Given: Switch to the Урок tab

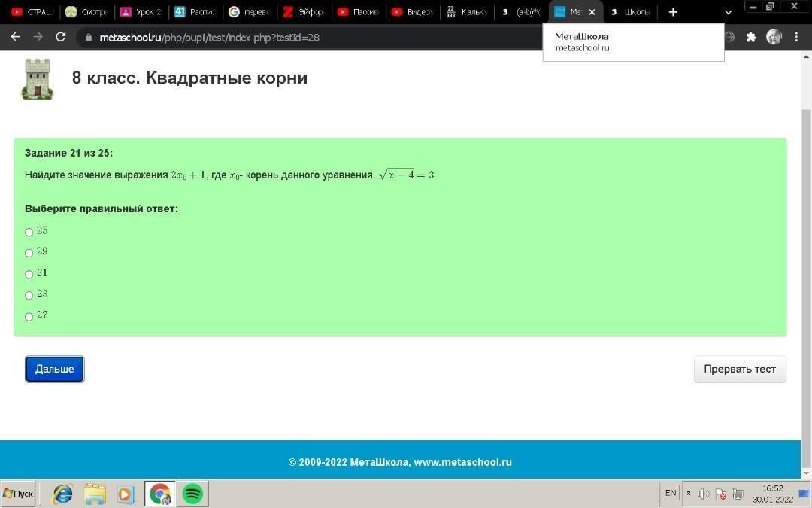Looking at the screenshot, I should pyautogui.click(x=141, y=12).
